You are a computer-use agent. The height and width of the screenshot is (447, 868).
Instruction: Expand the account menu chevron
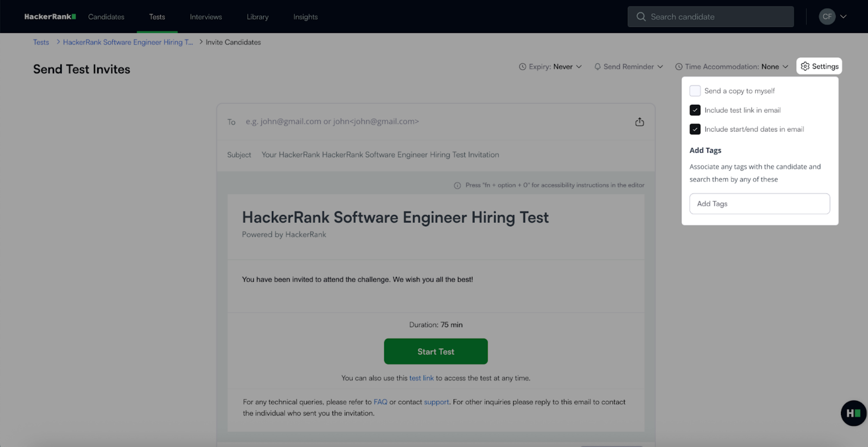(x=843, y=17)
